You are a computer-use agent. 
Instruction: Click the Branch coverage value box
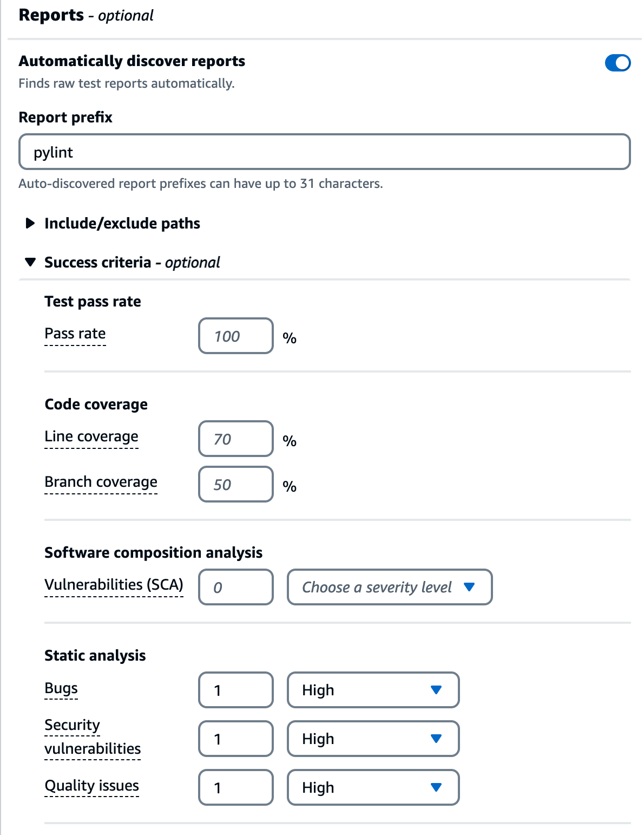click(235, 485)
